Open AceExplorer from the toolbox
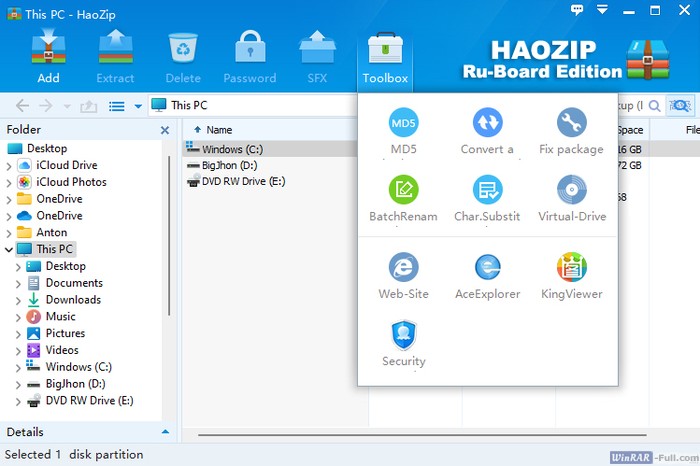This screenshot has height=466, width=700. (487, 268)
